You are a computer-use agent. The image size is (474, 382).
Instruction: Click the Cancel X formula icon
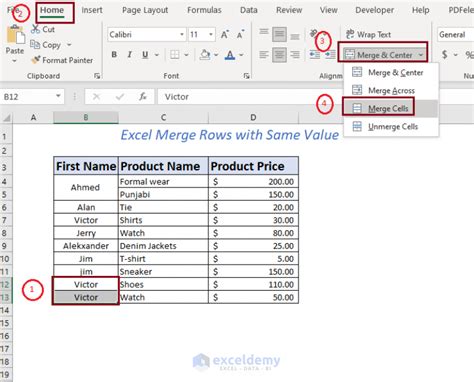point(96,97)
